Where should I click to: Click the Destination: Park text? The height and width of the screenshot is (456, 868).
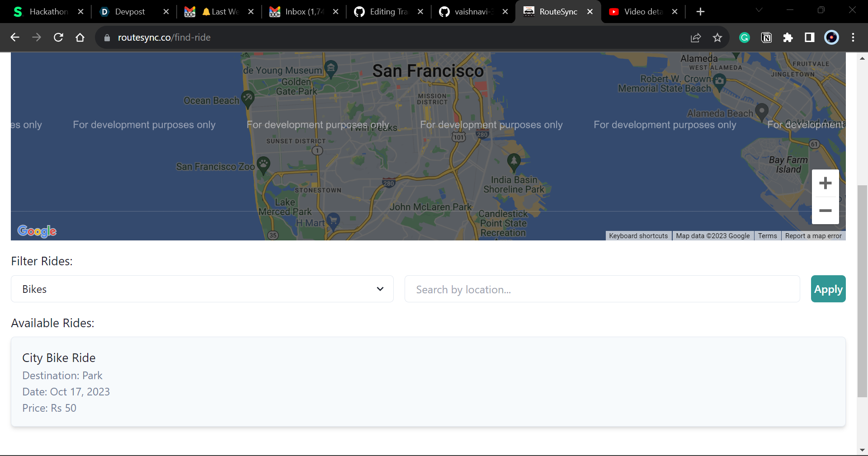(x=62, y=376)
